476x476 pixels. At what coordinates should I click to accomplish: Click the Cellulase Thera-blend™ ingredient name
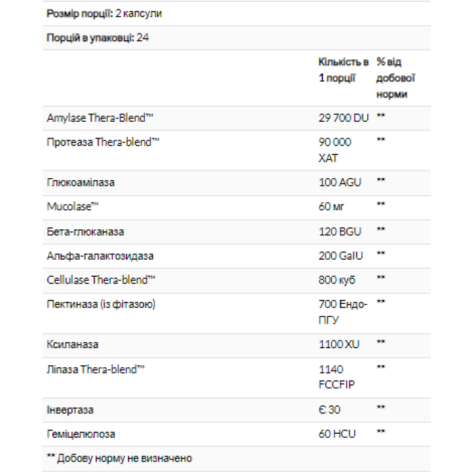point(101,279)
